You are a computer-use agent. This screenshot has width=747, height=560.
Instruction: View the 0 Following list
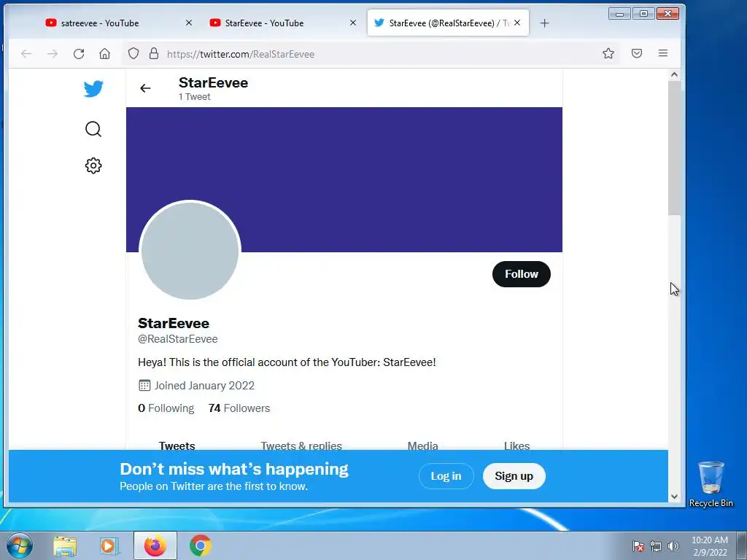tap(166, 408)
